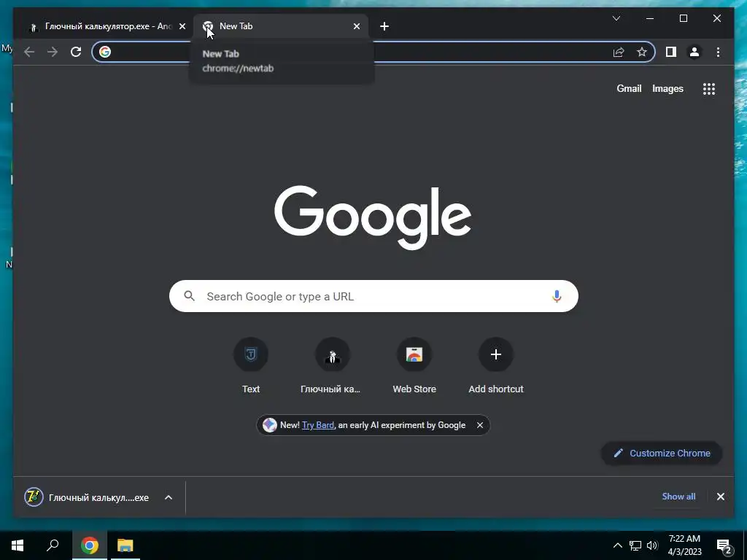Bookmark this tab with the star icon
Image resolution: width=747 pixels, height=560 pixels.
coord(642,52)
